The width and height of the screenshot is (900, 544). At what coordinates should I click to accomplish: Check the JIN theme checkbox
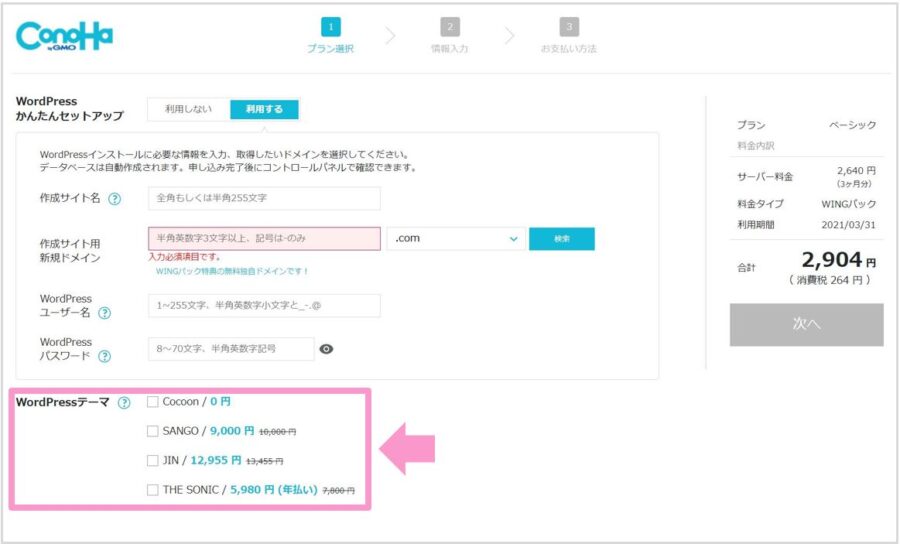[x=153, y=460]
